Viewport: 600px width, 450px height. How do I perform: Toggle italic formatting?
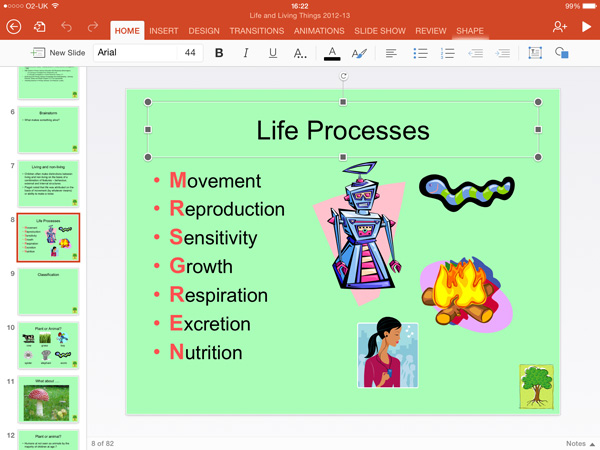click(x=246, y=53)
